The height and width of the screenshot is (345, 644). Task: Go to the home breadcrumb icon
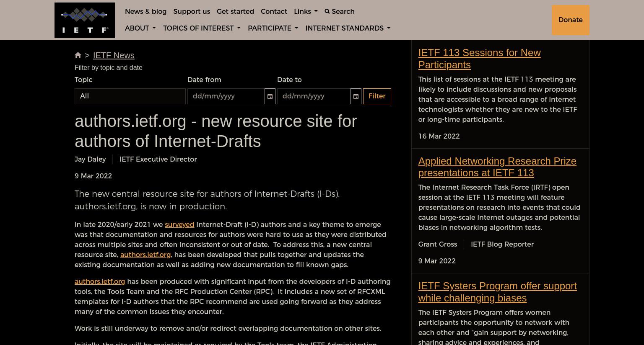click(78, 55)
